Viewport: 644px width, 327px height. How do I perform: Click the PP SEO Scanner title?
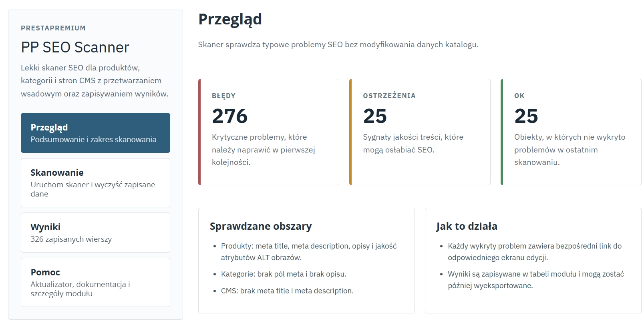click(x=75, y=47)
